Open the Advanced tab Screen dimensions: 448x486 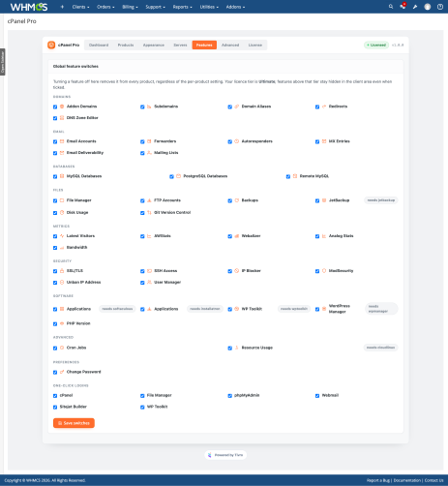pyautogui.click(x=230, y=45)
